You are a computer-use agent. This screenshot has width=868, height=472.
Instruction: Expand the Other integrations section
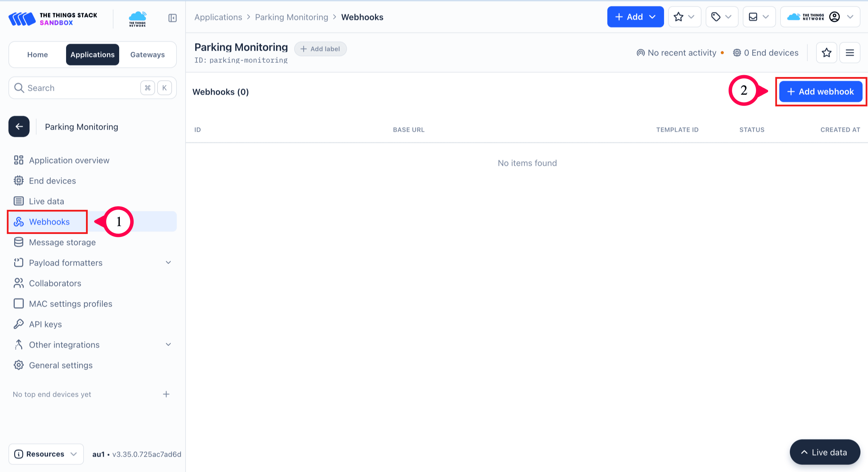click(168, 345)
